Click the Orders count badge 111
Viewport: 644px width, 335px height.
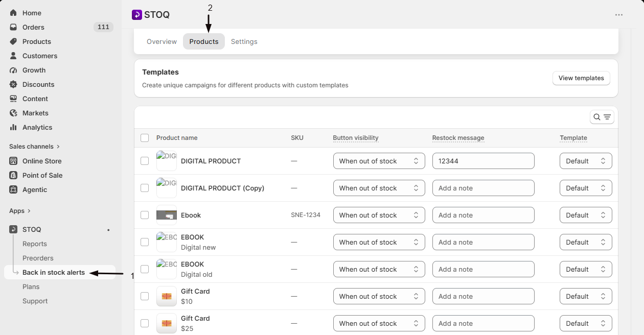click(103, 27)
